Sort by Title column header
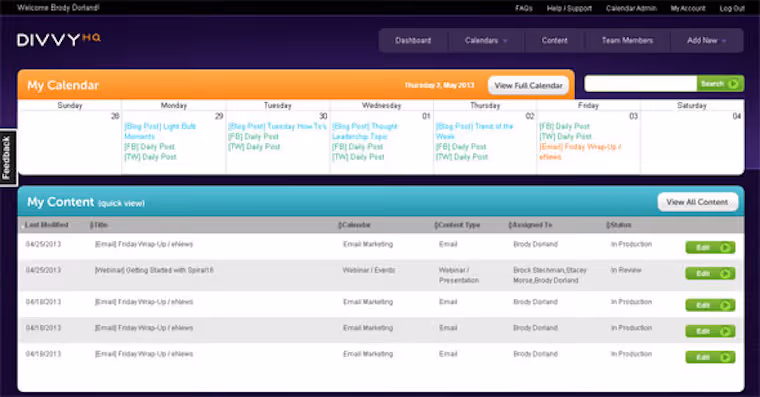This screenshot has height=397, width=760. point(99,225)
